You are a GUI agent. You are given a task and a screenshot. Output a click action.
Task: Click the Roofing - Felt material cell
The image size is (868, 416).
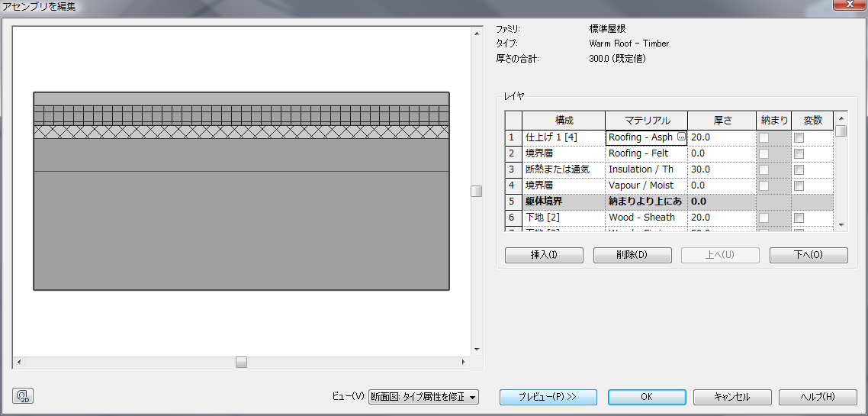pos(647,153)
